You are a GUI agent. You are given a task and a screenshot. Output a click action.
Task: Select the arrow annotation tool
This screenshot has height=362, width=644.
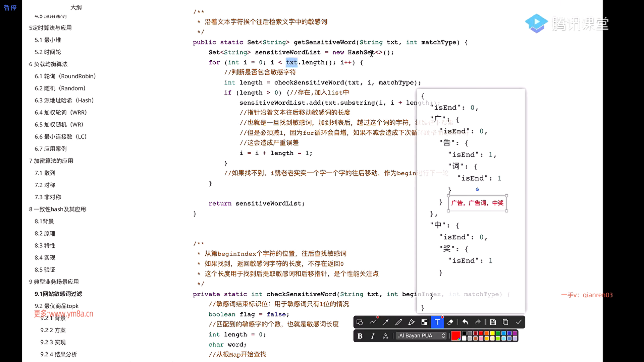pyautogui.click(x=385, y=322)
